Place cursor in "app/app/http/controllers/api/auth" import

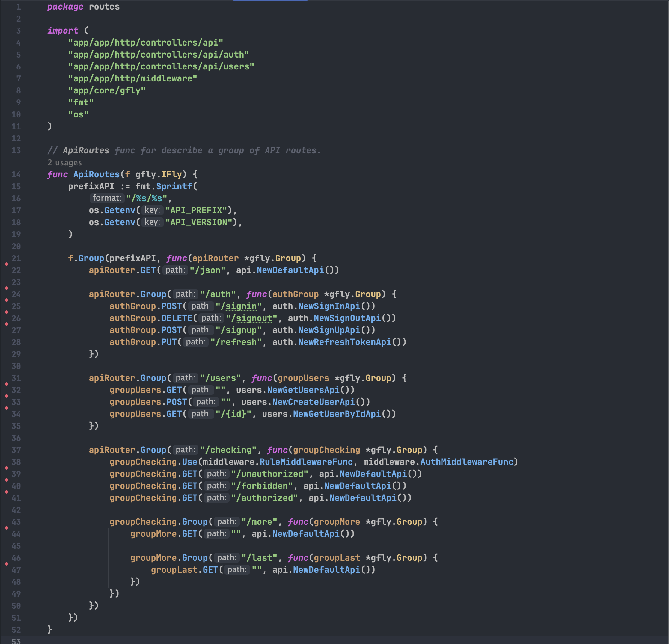pyautogui.click(x=158, y=55)
